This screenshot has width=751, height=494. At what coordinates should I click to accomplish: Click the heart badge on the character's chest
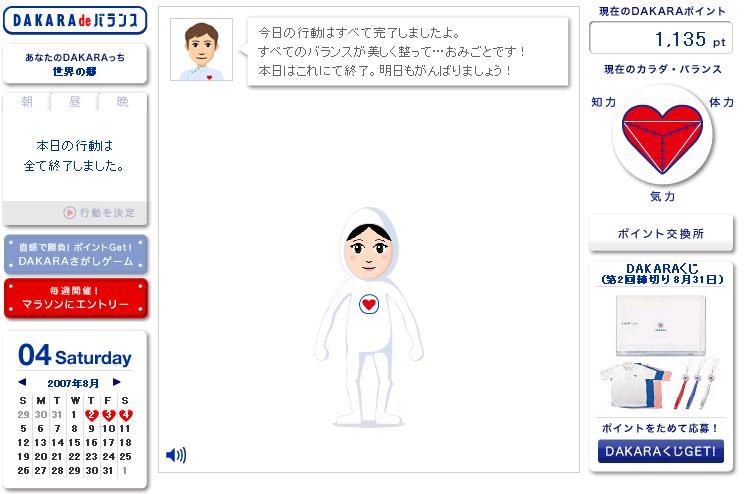pos(369,304)
